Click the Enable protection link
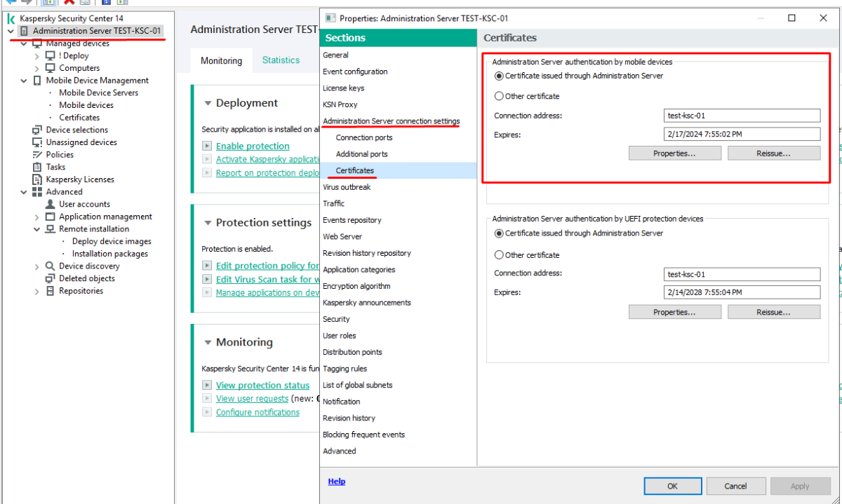 tap(253, 146)
